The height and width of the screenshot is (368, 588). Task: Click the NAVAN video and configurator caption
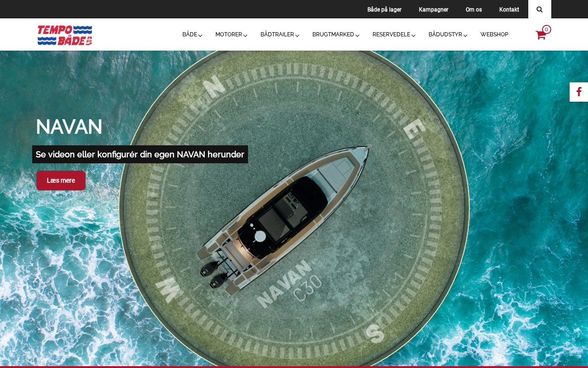point(140,155)
